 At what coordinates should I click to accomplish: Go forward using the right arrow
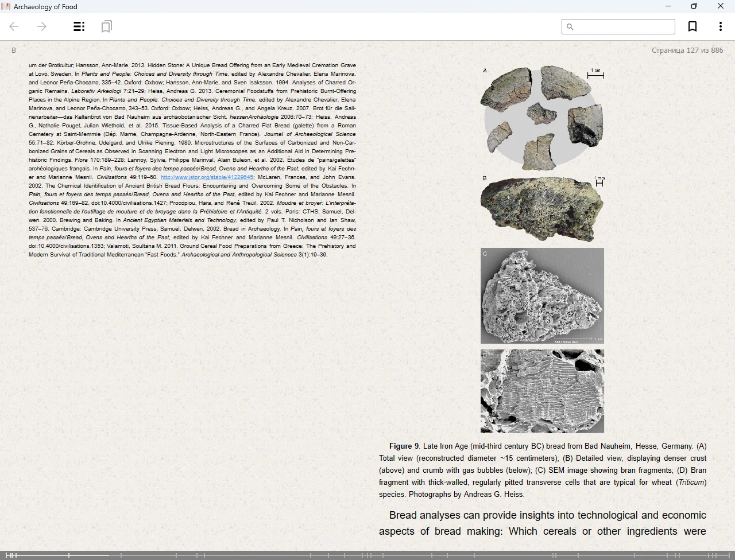coord(42,26)
